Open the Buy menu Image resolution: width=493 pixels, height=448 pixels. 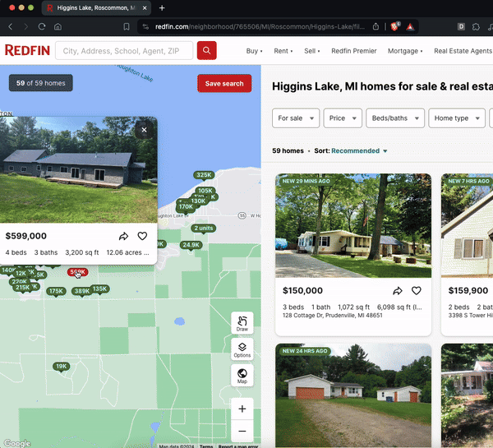pos(254,51)
